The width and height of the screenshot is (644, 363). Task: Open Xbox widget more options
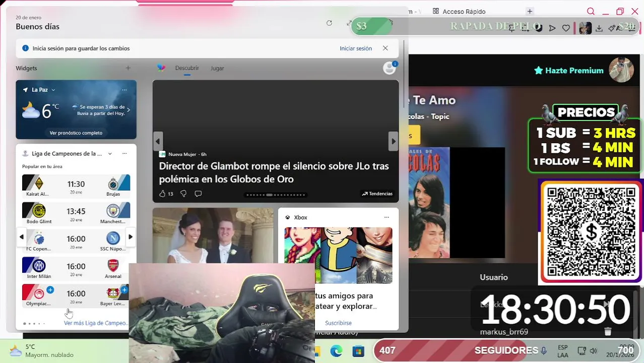click(387, 217)
